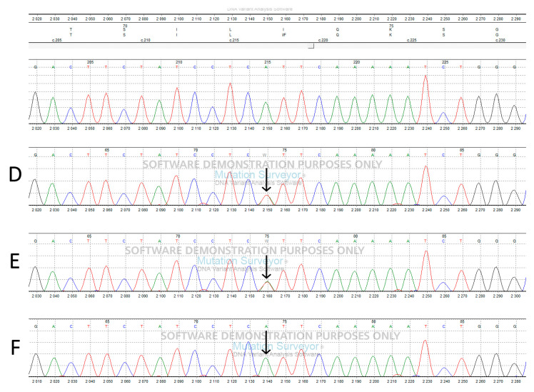Click position number 205 above reference trace bases
This screenshot has width=534, height=392.
(90, 62)
